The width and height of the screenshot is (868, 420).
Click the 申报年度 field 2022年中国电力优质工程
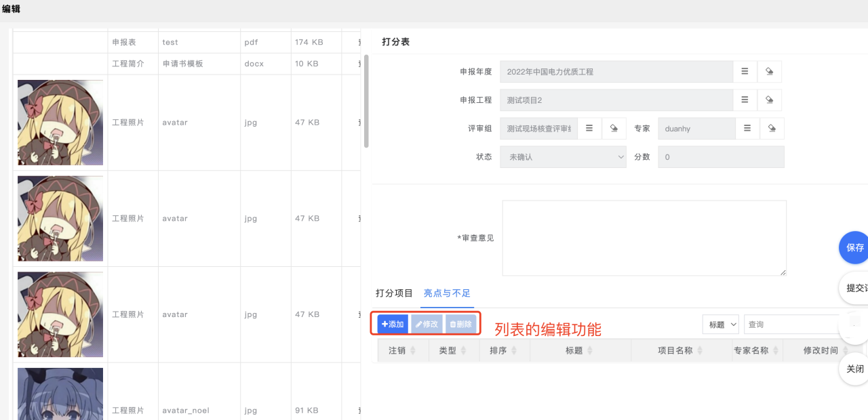click(616, 71)
